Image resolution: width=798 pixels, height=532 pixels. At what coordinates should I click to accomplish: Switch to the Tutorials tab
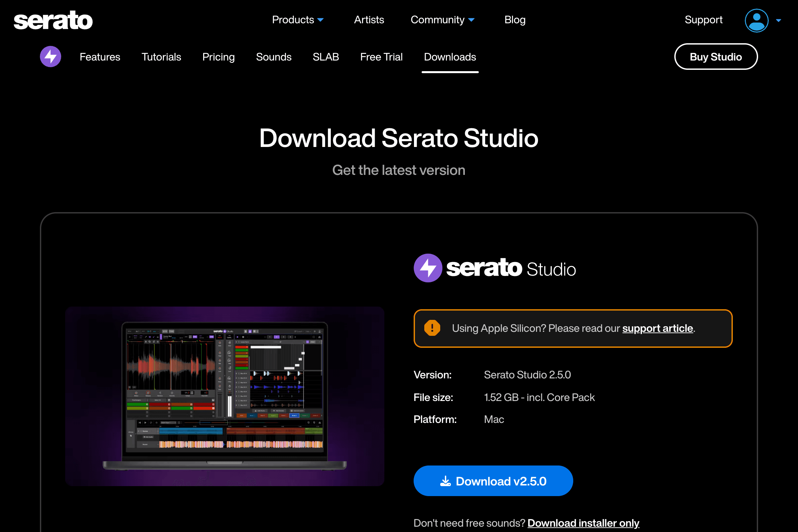161,57
